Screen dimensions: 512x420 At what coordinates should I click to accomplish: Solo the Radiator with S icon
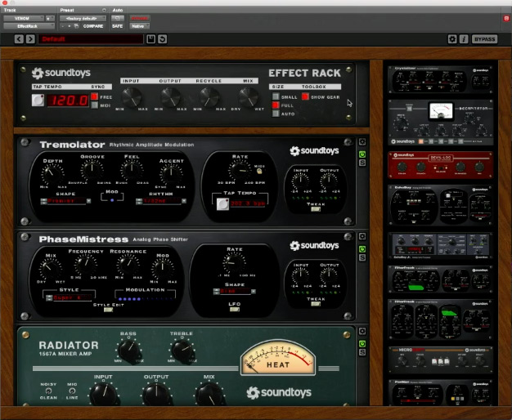362,352
